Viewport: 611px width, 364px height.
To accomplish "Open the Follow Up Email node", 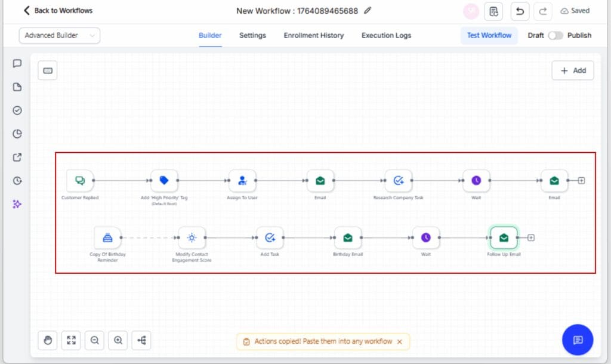I will point(503,237).
